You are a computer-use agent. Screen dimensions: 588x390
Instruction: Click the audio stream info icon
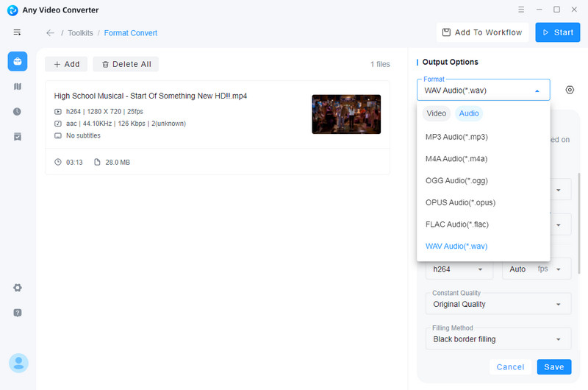(58, 124)
